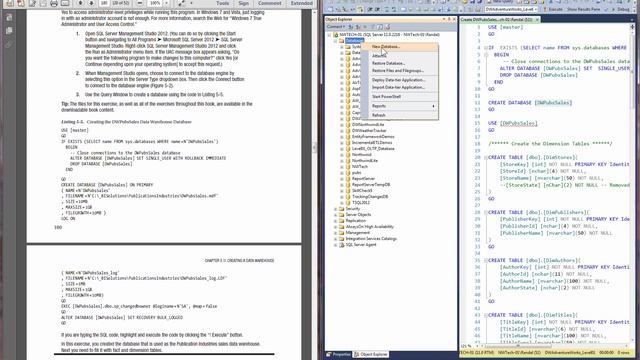This screenshot has height=360, width=640.
Task: Expand the Security folder
Action: pyautogui.click(x=336, y=209)
